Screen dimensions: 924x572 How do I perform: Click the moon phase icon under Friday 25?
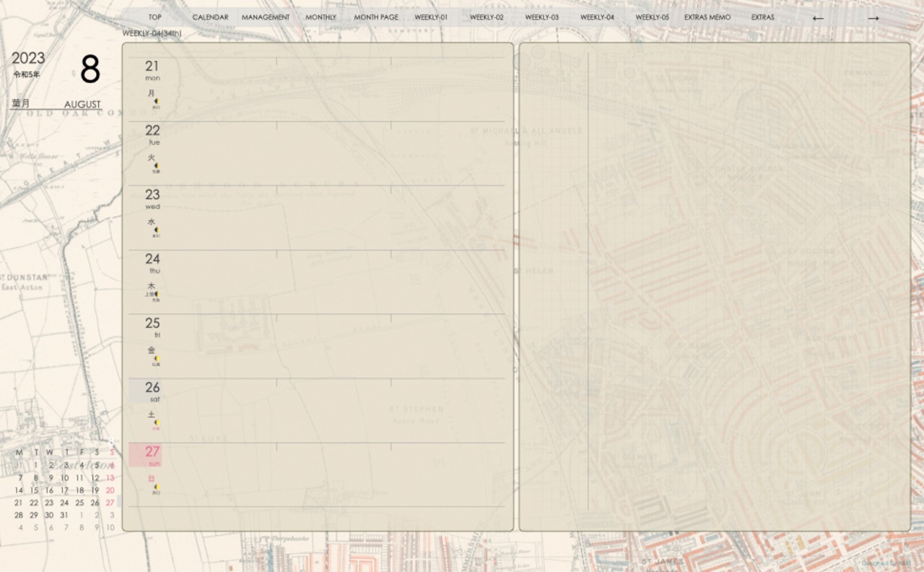156,359
